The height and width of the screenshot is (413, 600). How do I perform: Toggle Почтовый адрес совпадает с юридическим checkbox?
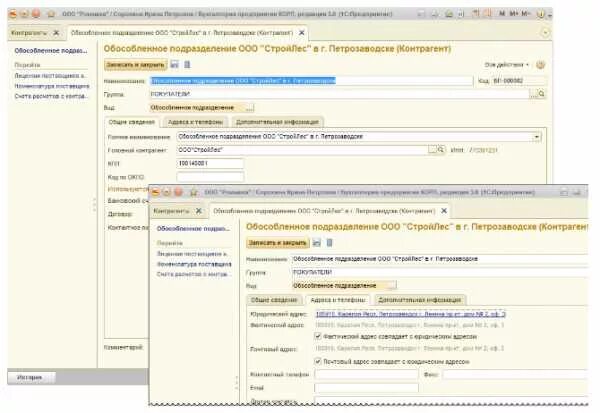click(318, 361)
